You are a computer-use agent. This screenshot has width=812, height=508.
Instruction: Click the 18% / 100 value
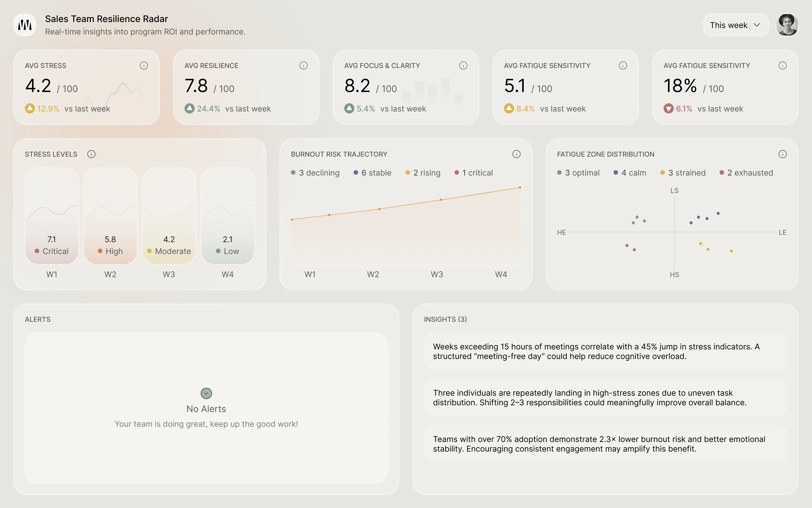pos(694,86)
